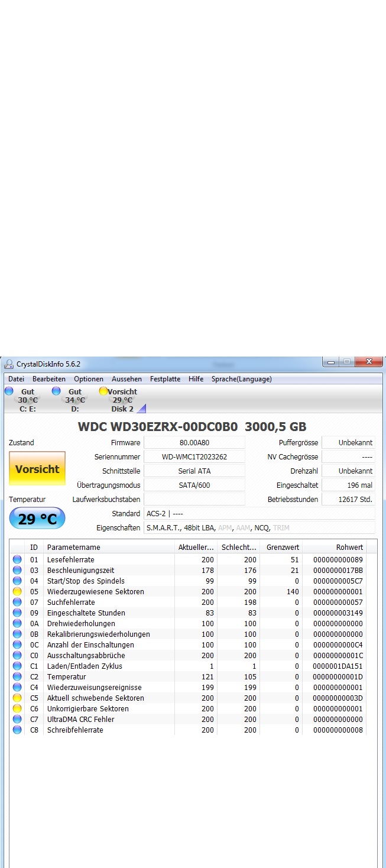The height and width of the screenshot is (868, 386).
Task: Click the Schnittstelle field Serial ATA
Action: 194,471
